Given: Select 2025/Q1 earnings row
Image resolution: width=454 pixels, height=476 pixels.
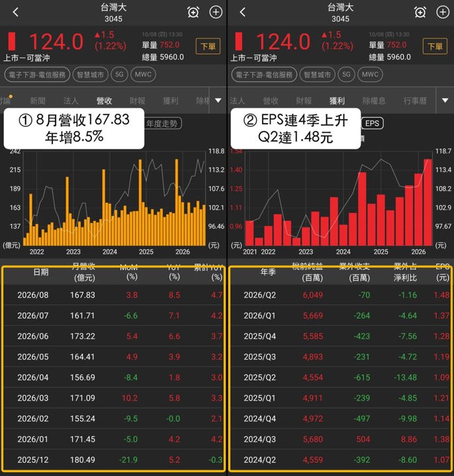Looking at the screenshot, I should click(x=340, y=398).
